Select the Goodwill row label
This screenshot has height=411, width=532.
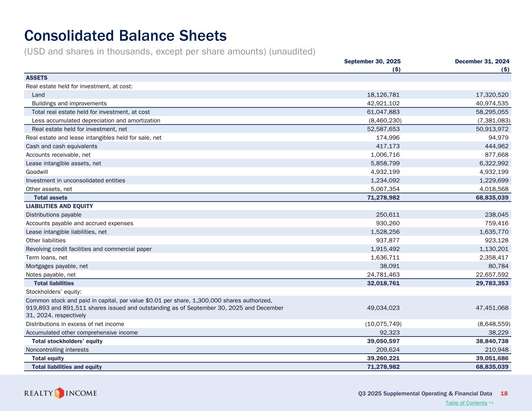click(x=37, y=172)
